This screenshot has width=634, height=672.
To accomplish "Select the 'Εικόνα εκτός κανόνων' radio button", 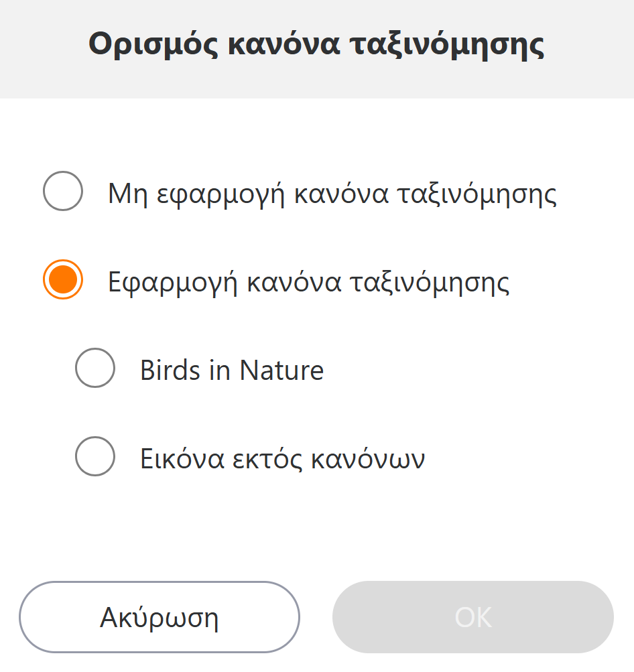I will (95, 456).
